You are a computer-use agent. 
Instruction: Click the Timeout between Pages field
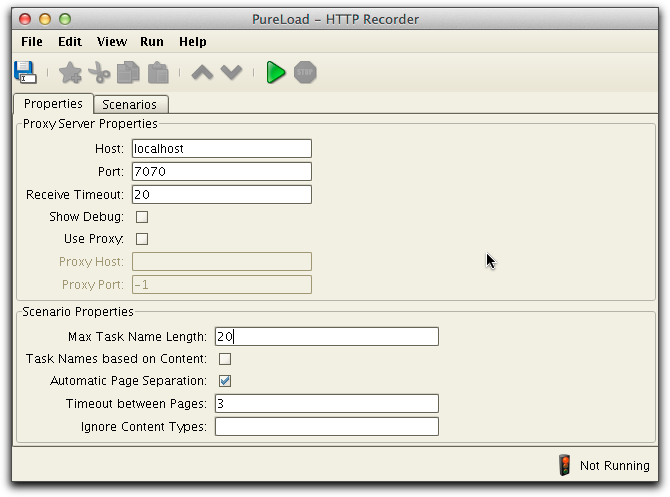click(327, 404)
